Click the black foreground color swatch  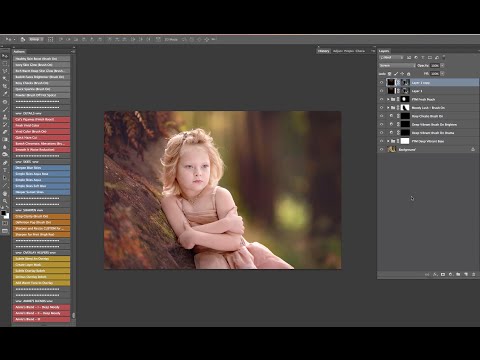pos(3,213)
